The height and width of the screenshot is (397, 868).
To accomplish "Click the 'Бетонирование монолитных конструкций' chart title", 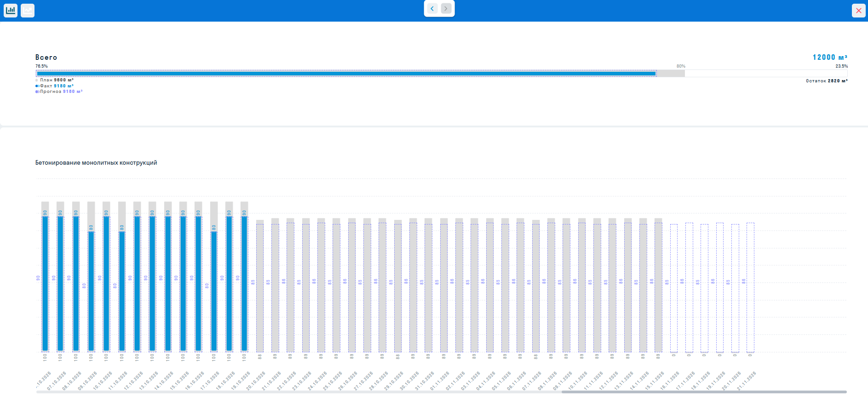I will point(96,163).
